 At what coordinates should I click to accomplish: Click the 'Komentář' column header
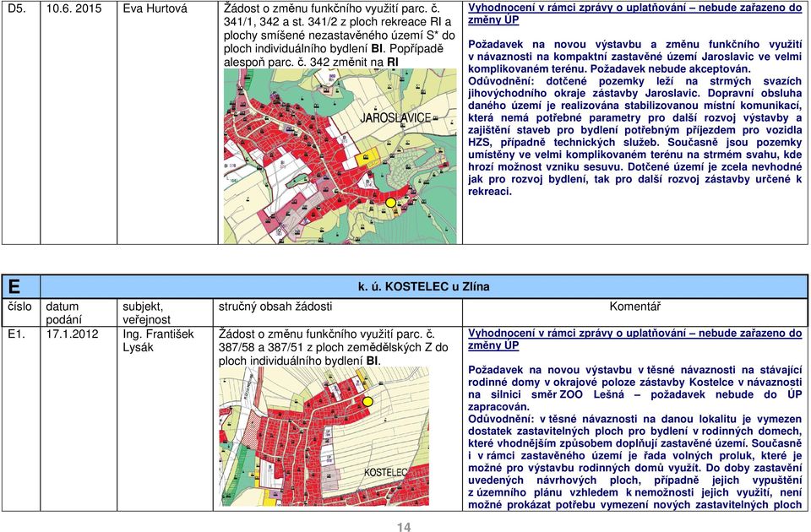(634, 307)
